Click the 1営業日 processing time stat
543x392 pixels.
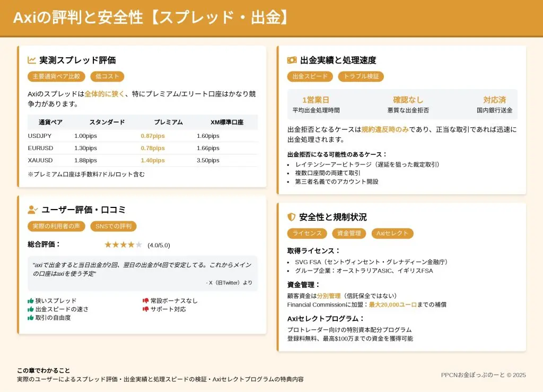[x=316, y=100]
